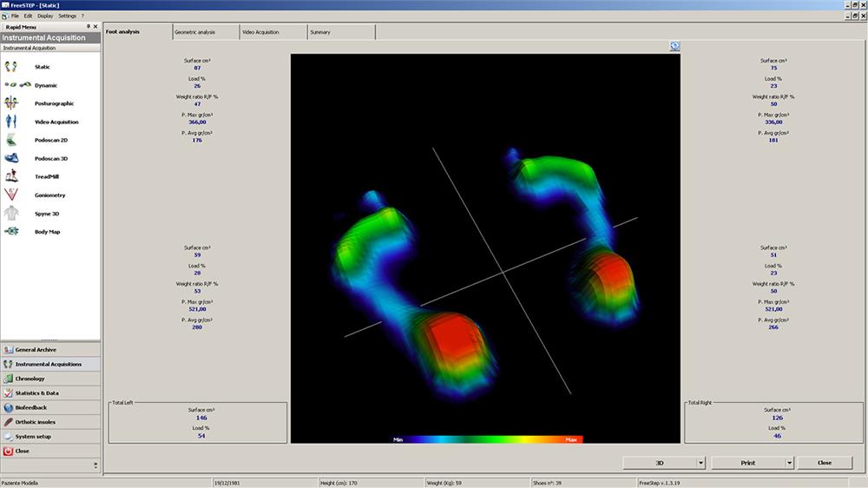Start the TreadMill acquisition
This screenshot has width=868, height=488.
[x=12, y=176]
